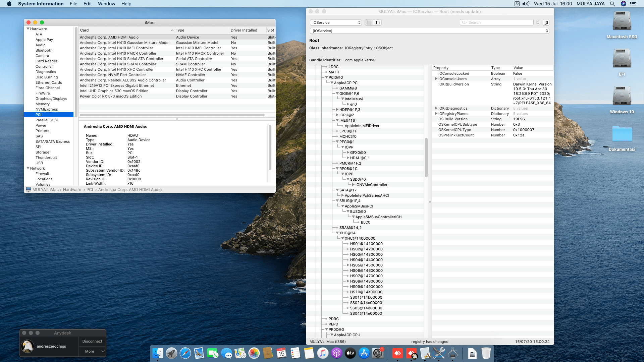Screen dimensions: 644x362
Task: Click the MULYA's iMac breadcrumb in the path bar
Action: (x=46, y=190)
